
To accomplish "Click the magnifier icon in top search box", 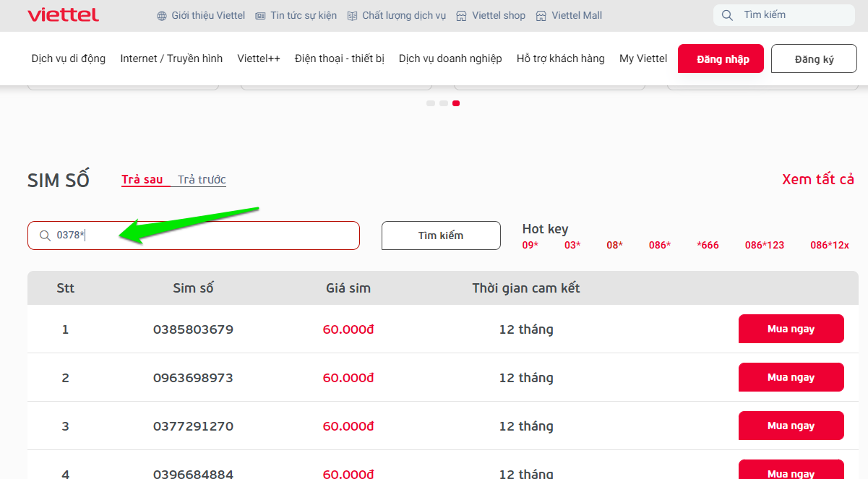I will point(728,15).
